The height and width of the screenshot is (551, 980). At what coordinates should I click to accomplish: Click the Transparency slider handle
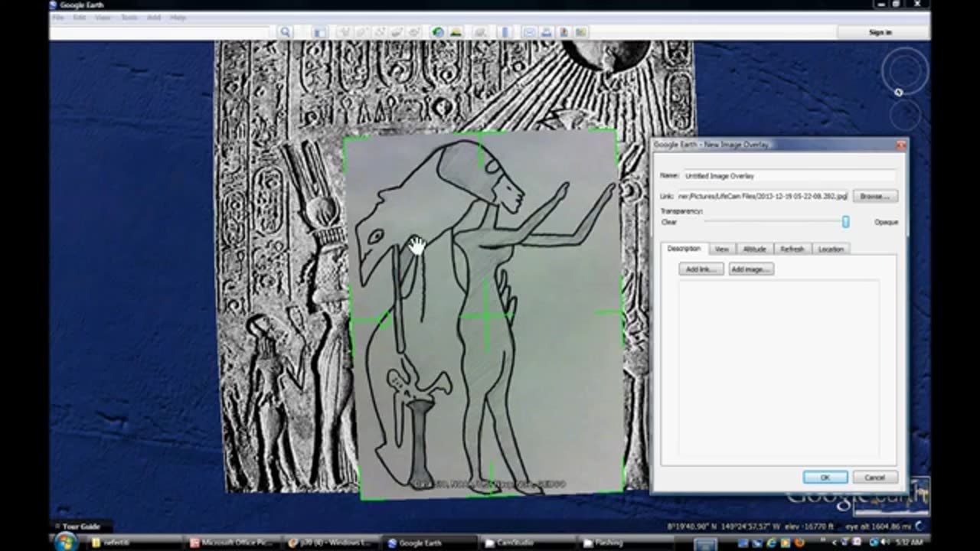coord(845,222)
